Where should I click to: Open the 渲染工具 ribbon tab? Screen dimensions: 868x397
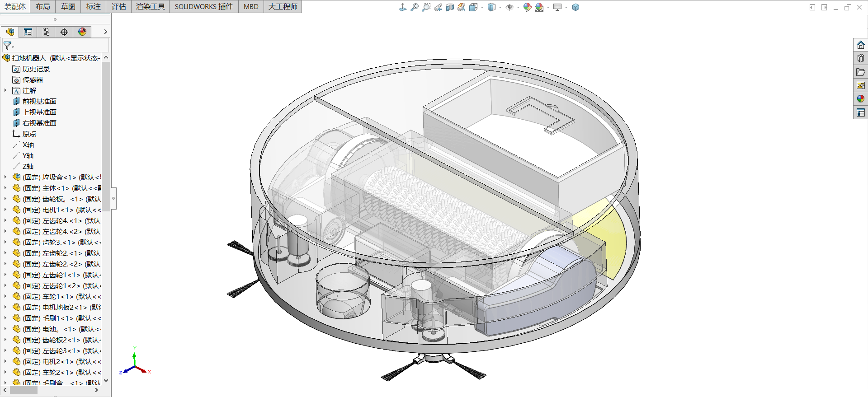click(151, 6)
